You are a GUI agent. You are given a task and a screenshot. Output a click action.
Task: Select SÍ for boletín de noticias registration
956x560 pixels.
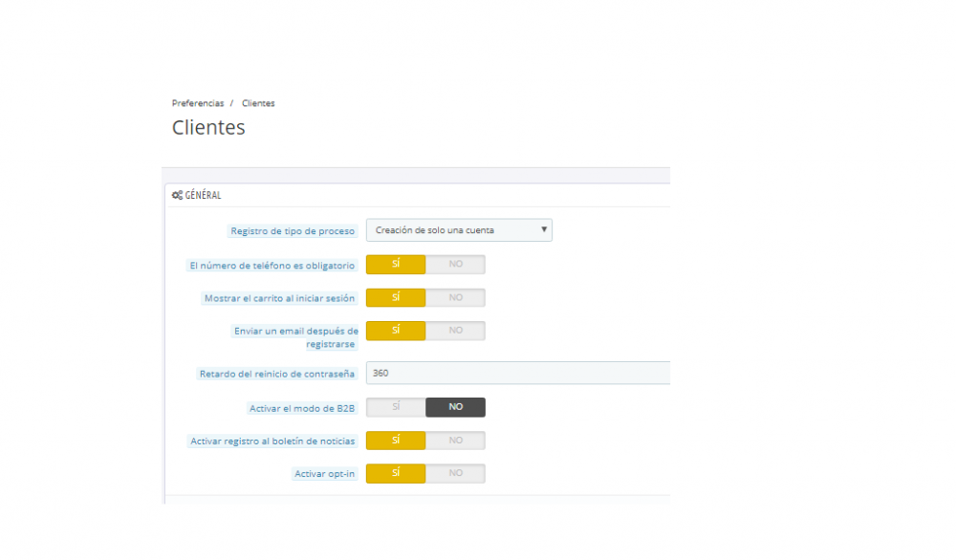point(396,441)
